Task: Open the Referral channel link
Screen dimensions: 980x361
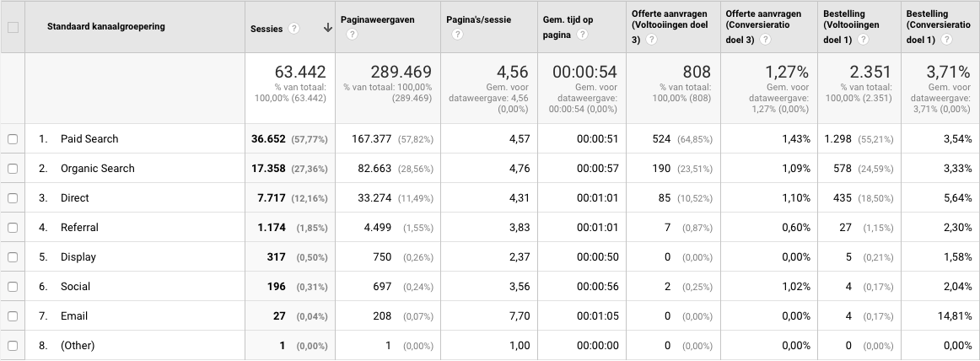Action: [79, 228]
